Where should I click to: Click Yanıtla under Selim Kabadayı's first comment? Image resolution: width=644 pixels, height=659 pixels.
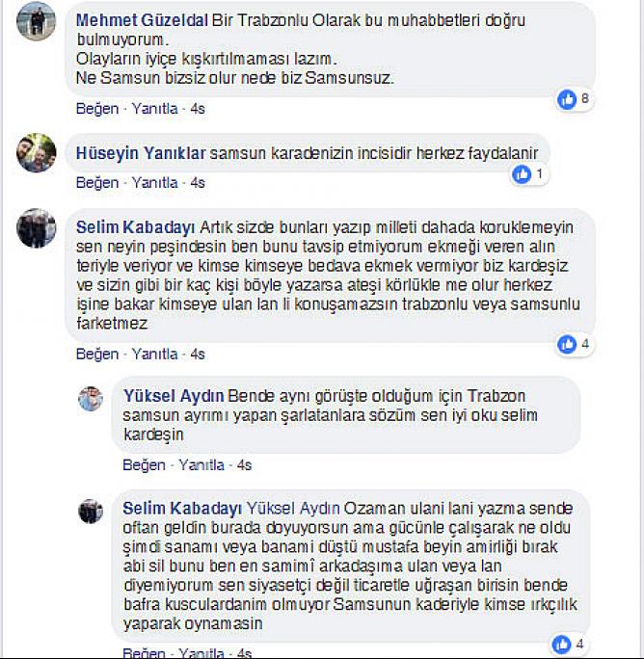coord(154,355)
